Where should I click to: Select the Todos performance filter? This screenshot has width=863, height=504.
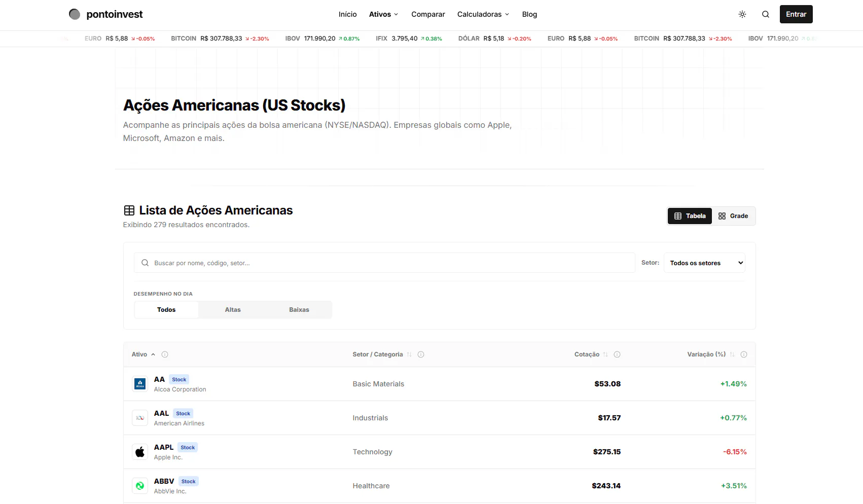[x=166, y=310]
